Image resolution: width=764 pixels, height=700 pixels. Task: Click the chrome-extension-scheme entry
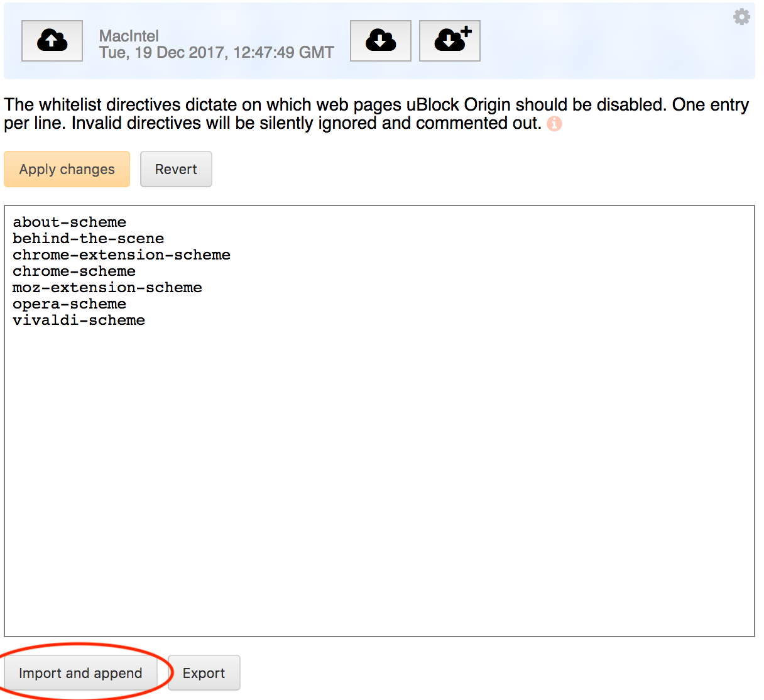pos(121,254)
